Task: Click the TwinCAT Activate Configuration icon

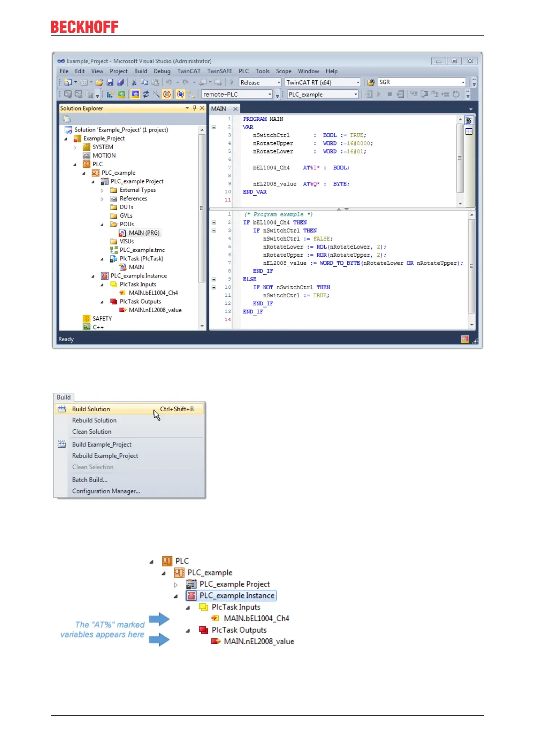Action: 110,94
